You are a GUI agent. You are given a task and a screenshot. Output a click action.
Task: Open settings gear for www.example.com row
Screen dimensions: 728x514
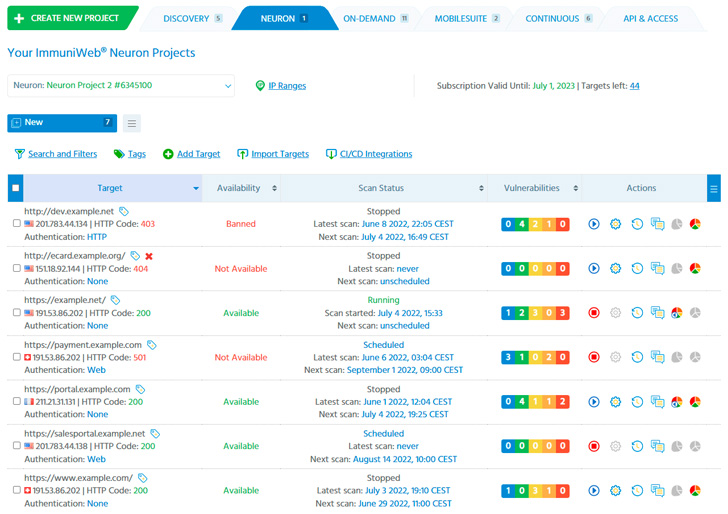click(615, 490)
